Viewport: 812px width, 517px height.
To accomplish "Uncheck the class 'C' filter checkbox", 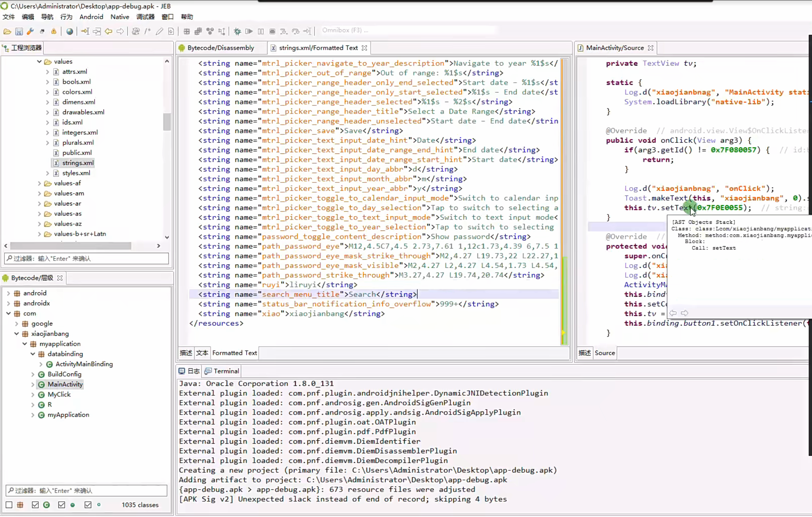I will click(x=35, y=505).
